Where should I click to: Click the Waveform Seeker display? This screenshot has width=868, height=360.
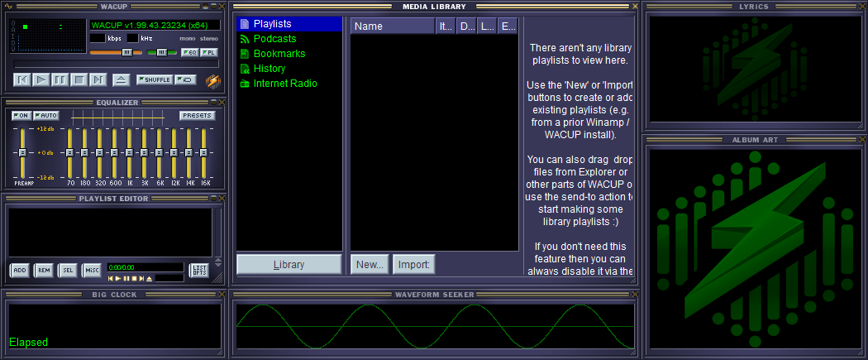point(435,326)
